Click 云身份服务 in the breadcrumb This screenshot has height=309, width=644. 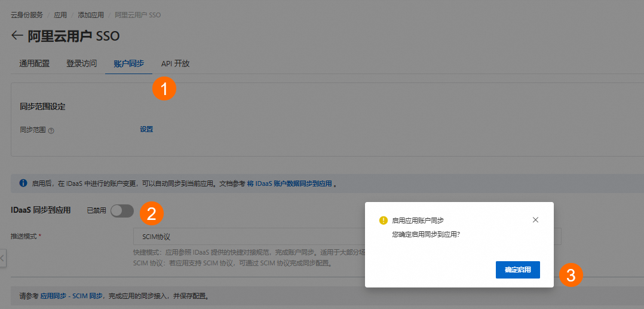click(27, 15)
